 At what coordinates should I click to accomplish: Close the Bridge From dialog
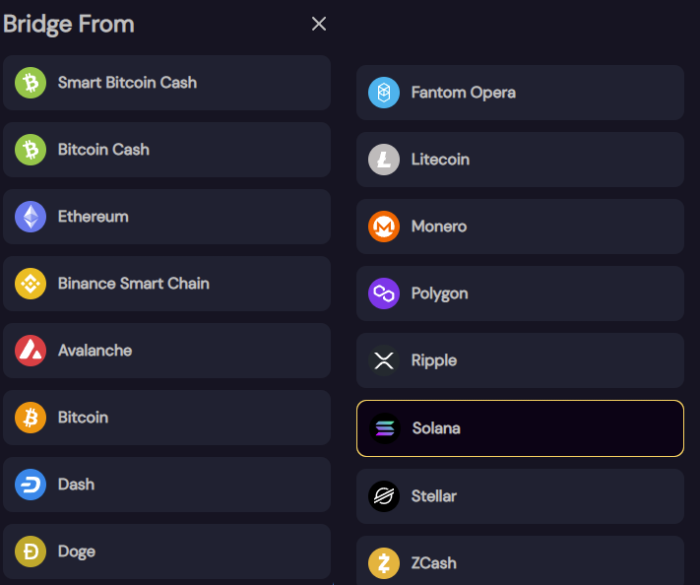pyautogui.click(x=319, y=24)
